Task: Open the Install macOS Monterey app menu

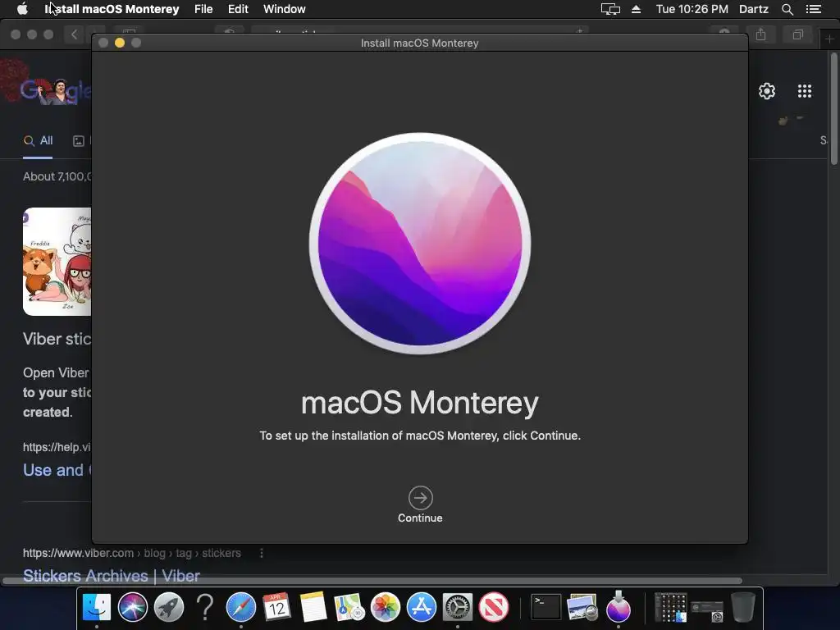Action: click(112, 9)
